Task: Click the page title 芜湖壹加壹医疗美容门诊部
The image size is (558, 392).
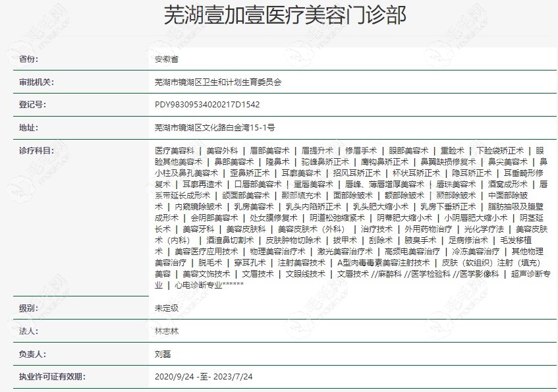Action: tap(285, 15)
